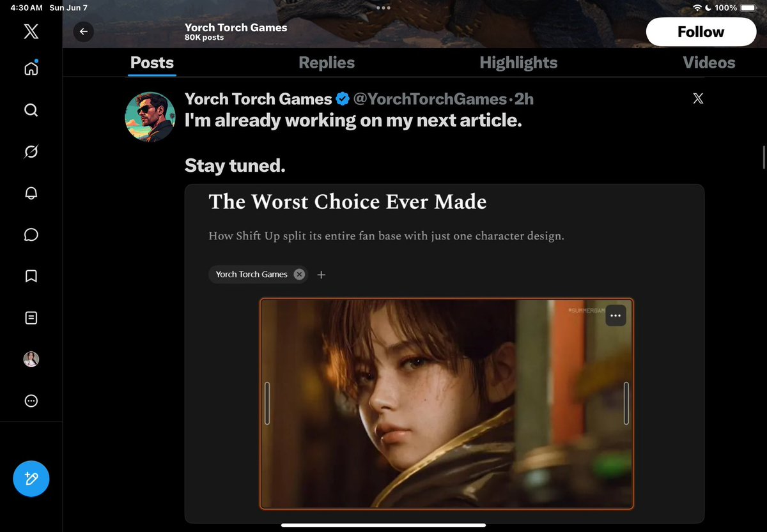767x532 pixels.
Task: Open Yorch Torch Games post avatar
Action: [150, 116]
